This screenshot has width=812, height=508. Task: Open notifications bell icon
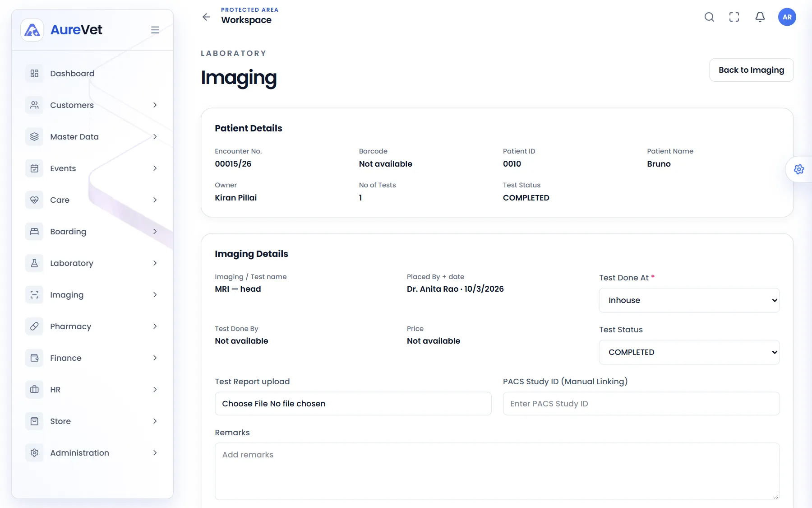pyautogui.click(x=760, y=17)
